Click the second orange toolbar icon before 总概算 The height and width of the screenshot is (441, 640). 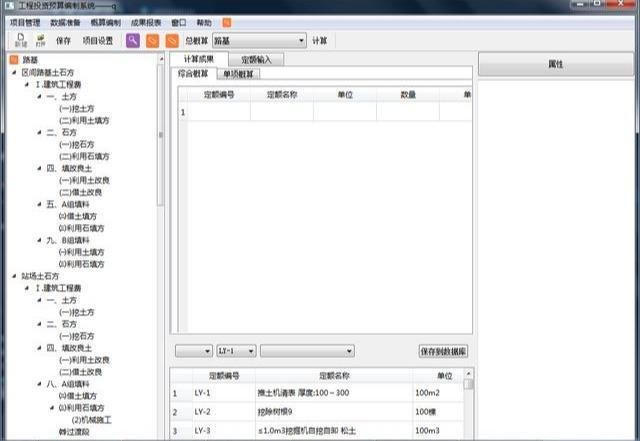coord(172,40)
